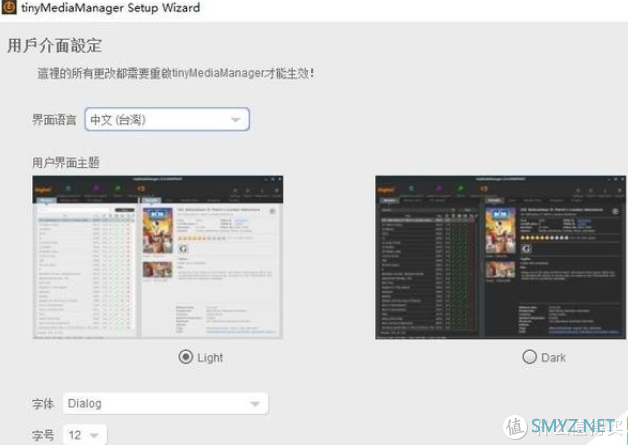The width and height of the screenshot is (628, 445).
Task: Select the Dark theme radio button
Action: pyautogui.click(x=529, y=356)
